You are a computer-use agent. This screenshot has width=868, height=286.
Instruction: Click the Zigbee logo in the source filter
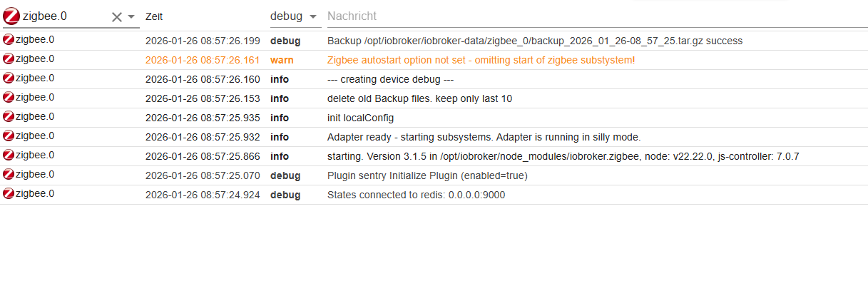(x=12, y=16)
